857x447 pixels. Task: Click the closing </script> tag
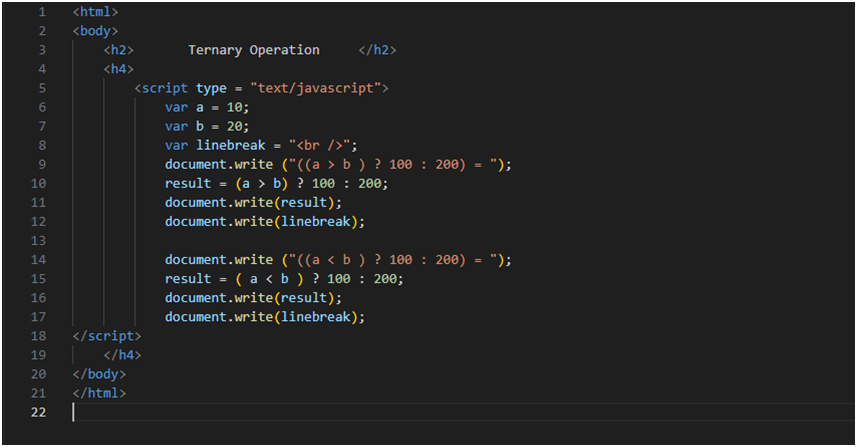click(107, 336)
